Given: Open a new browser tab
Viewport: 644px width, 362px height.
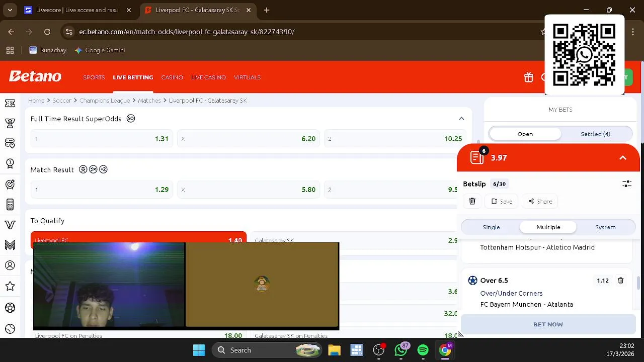Looking at the screenshot, I should tap(267, 10).
